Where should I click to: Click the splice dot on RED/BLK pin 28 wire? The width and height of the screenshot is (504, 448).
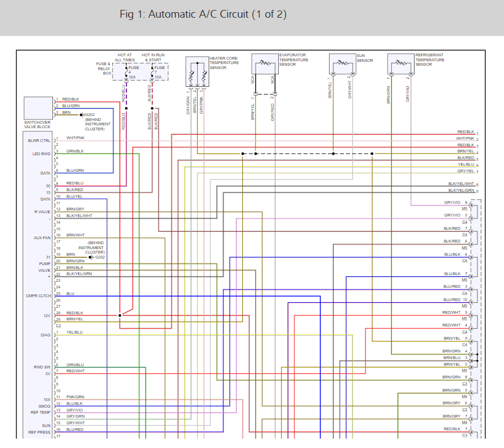point(120,315)
